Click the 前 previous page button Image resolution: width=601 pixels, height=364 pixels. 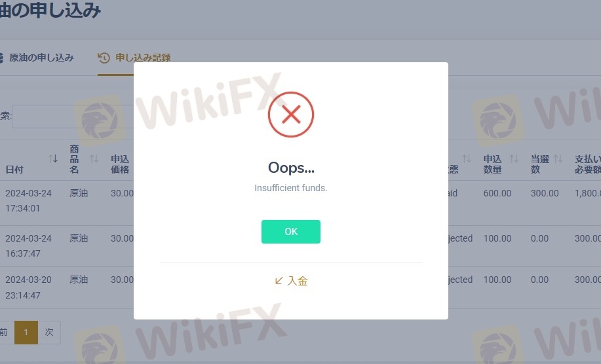coord(5,332)
